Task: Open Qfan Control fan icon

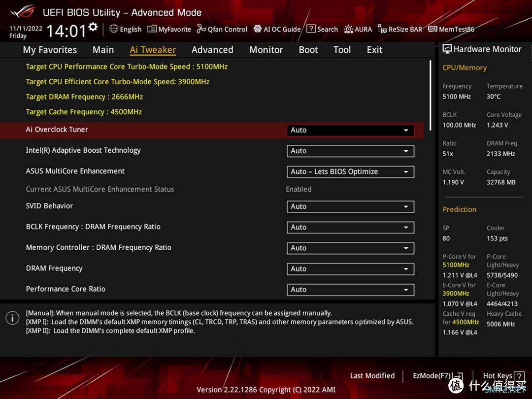Action: 201,29
